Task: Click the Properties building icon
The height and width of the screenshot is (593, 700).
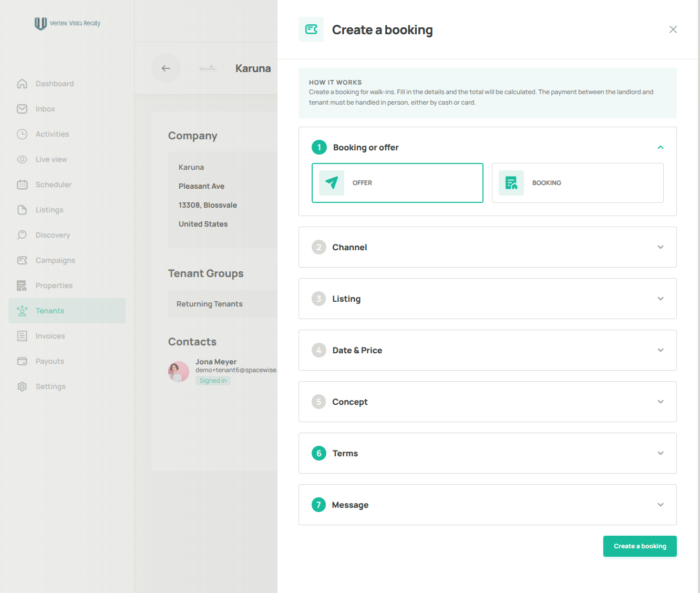Action: pyautogui.click(x=22, y=285)
